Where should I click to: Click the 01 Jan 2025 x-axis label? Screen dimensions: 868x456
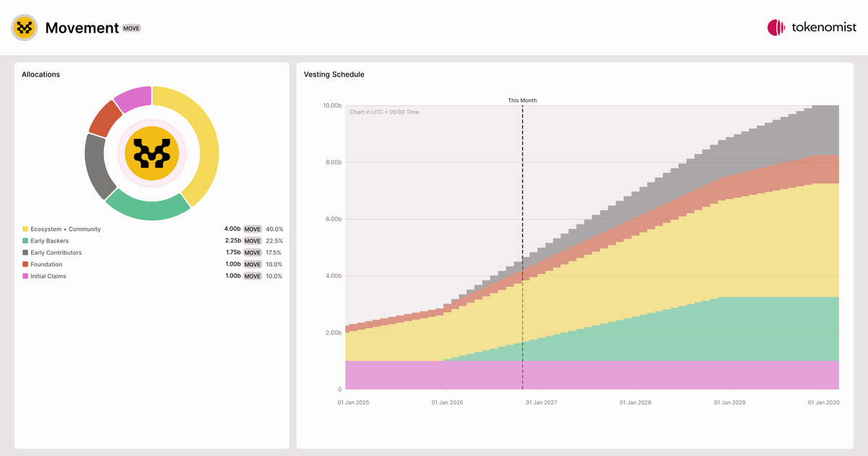point(353,402)
